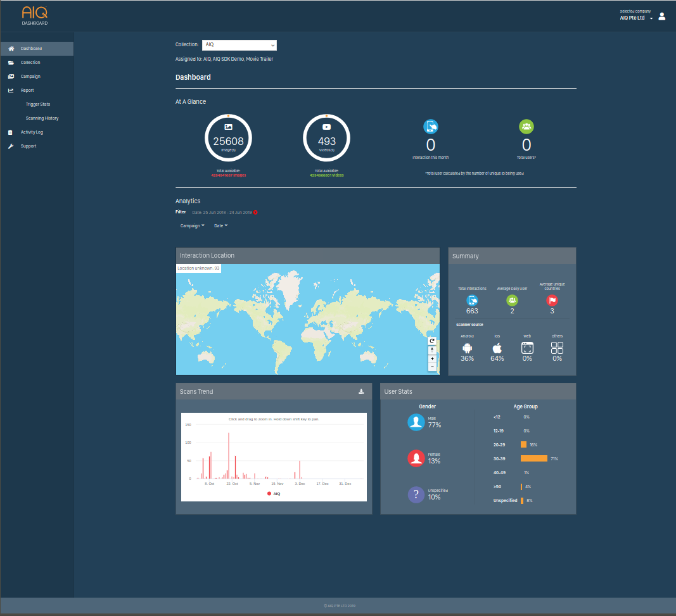Image resolution: width=676 pixels, height=616 pixels.
Task: Dismiss the date filter with the red X
Action: 255,212
